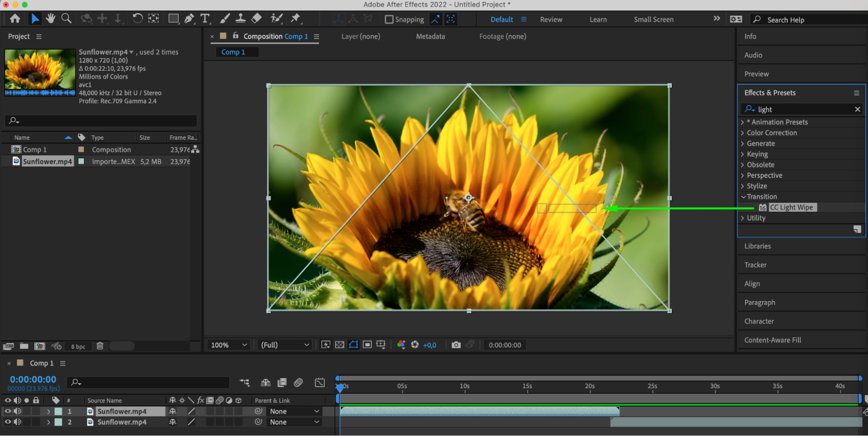868x436 pixels.
Task: Activate the Eraser tool
Action: coord(257,19)
